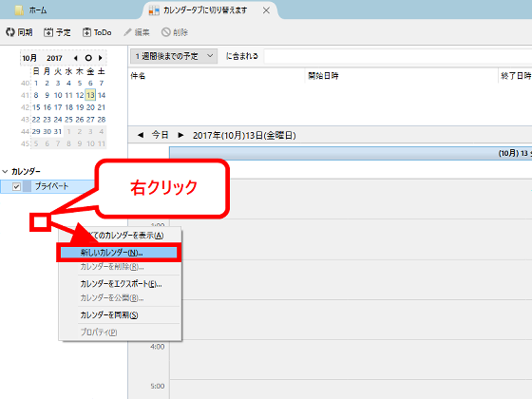Jump to today using mini calendar circle
532x399 pixels.
click(88, 58)
